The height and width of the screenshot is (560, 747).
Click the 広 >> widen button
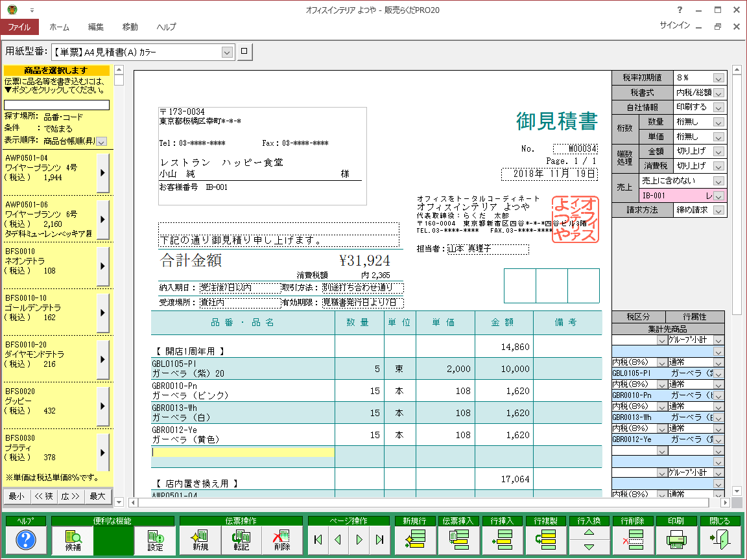(x=71, y=496)
